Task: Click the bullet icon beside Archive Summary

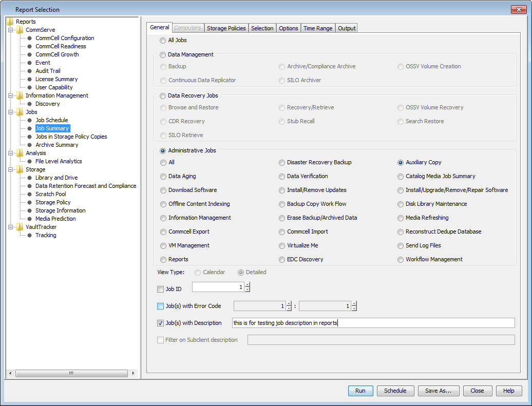Action: coord(29,145)
